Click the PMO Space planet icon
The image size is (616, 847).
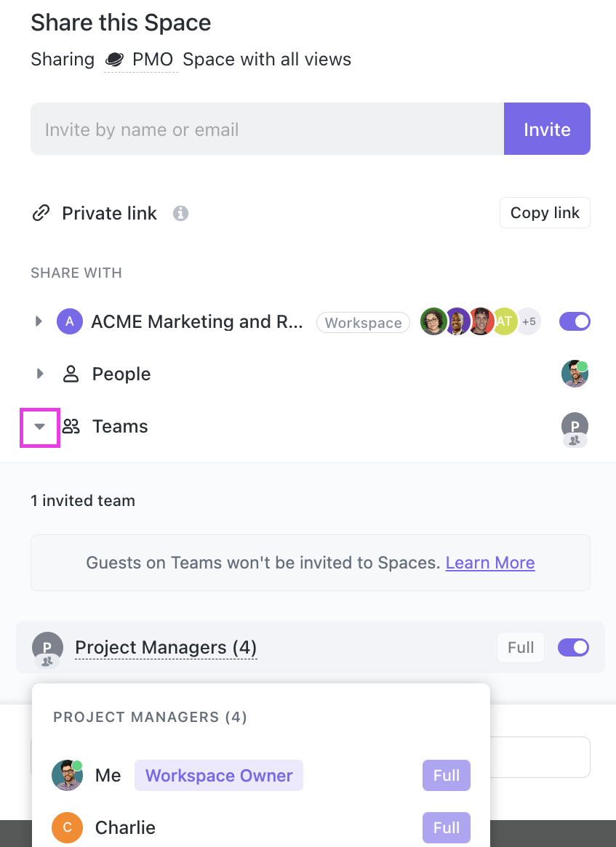pos(114,60)
